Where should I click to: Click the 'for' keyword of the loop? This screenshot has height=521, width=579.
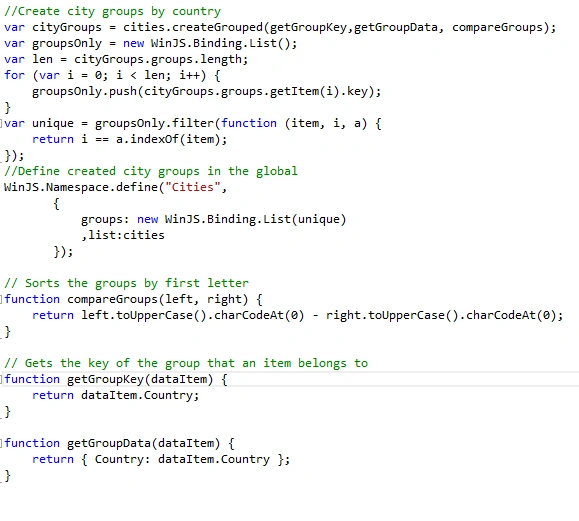click(x=14, y=75)
